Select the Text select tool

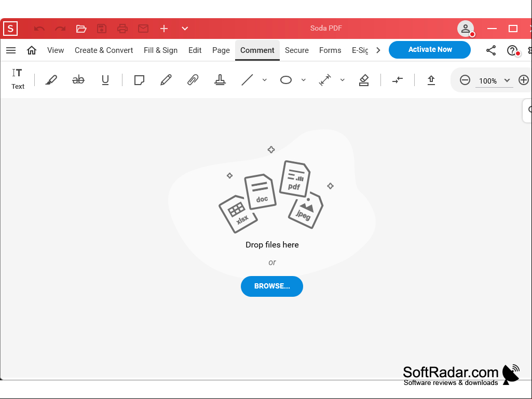[18, 79]
